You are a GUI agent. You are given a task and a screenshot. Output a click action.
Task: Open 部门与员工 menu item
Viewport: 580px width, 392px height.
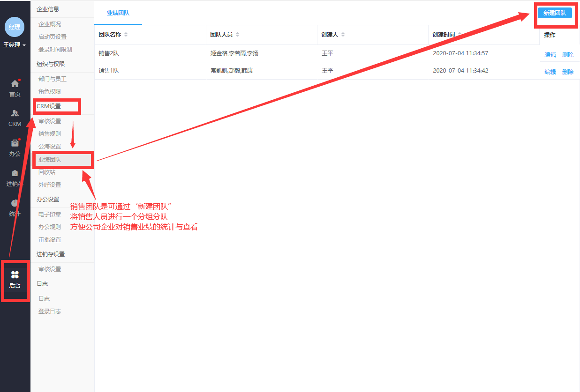click(x=53, y=79)
